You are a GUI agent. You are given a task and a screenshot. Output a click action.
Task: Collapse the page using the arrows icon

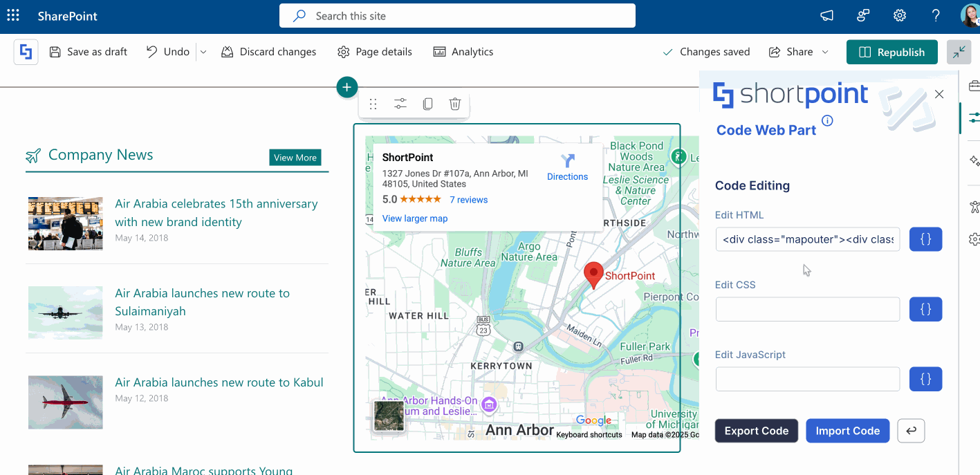click(x=959, y=52)
